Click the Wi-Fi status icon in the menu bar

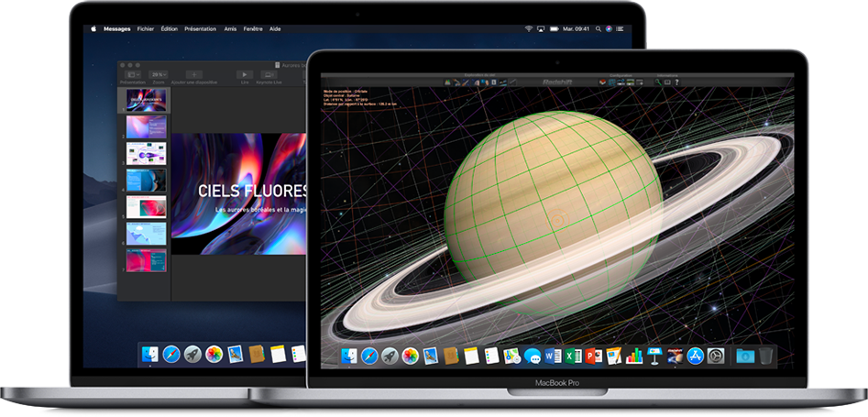529,28
